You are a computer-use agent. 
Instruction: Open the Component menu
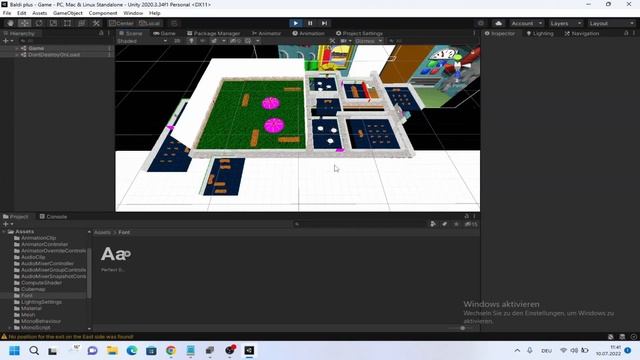coord(103,13)
